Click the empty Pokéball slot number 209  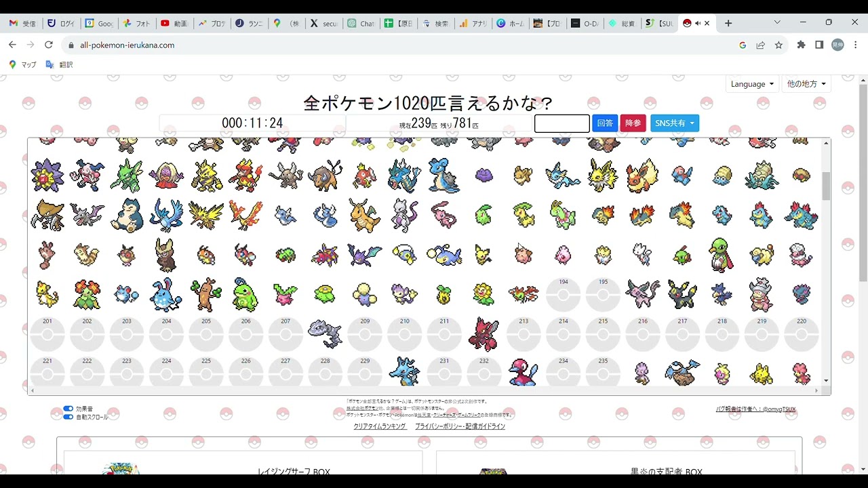(365, 333)
